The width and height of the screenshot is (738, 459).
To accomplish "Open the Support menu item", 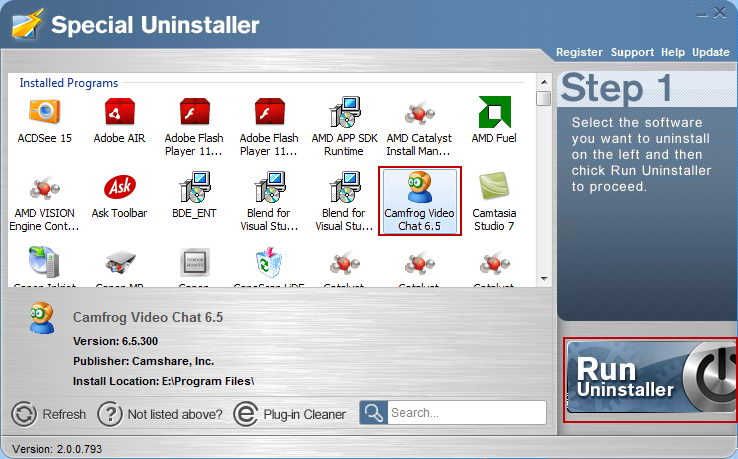I will tap(632, 52).
